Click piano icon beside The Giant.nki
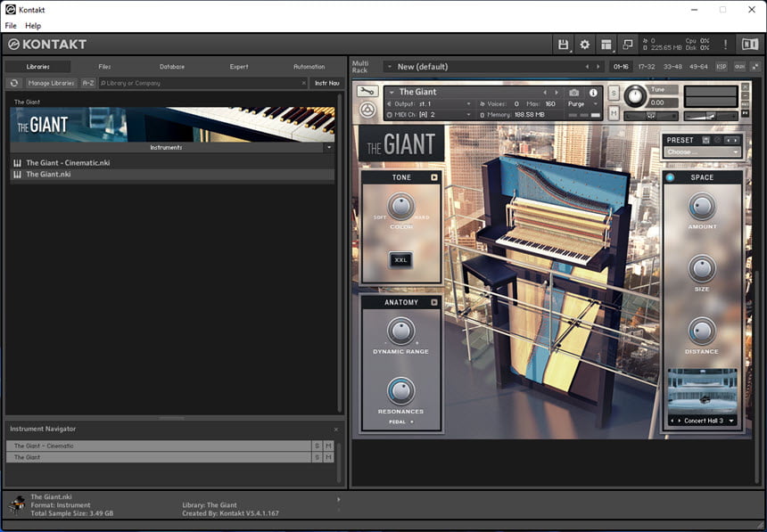The image size is (767, 532). pos(17,174)
